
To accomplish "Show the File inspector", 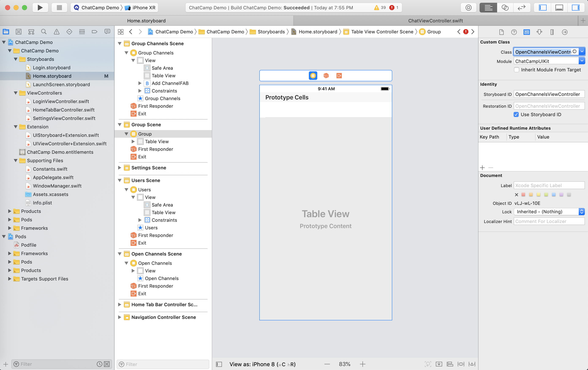I will [x=501, y=32].
